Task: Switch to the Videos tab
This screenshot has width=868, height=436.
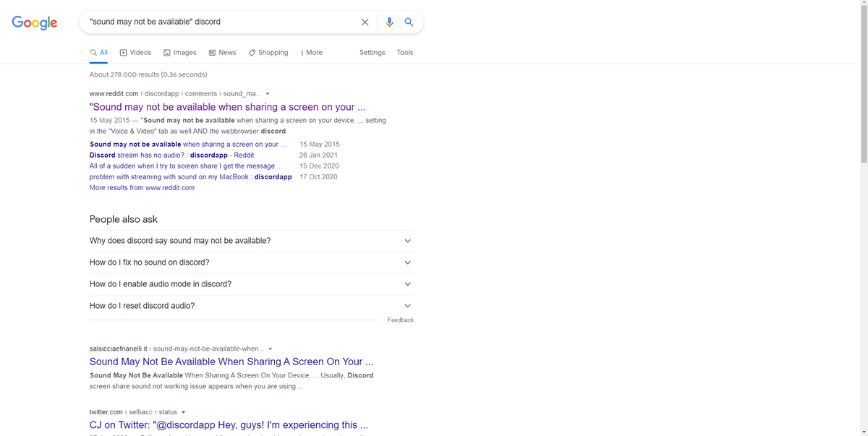Action: 135,53
